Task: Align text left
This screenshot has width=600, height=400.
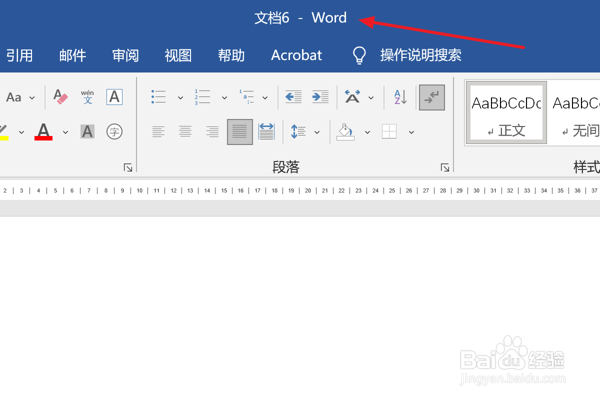Action: click(x=158, y=132)
